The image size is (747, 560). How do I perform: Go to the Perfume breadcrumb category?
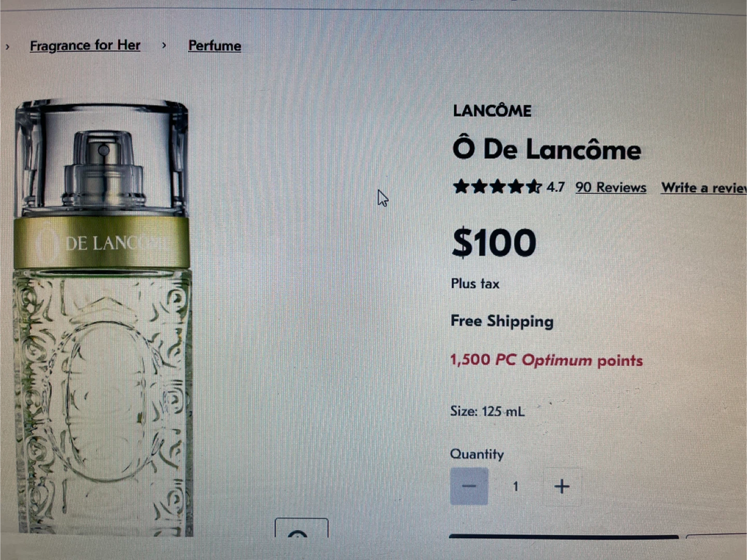tap(215, 46)
